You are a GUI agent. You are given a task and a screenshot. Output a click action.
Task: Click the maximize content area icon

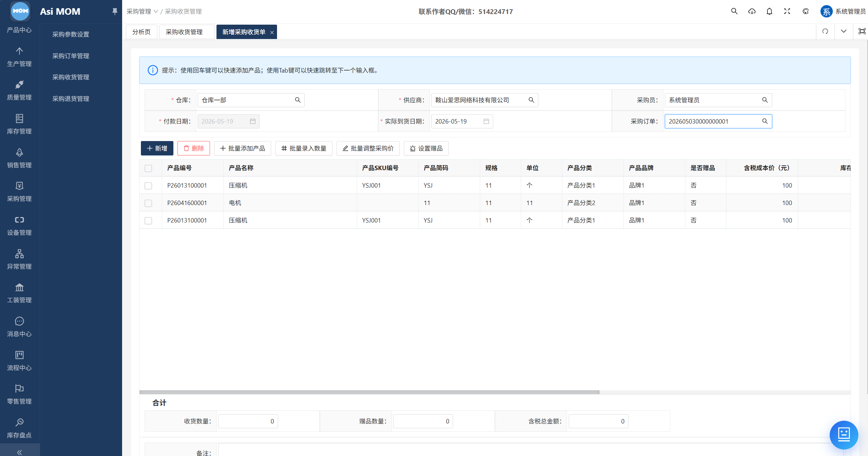(862, 31)
